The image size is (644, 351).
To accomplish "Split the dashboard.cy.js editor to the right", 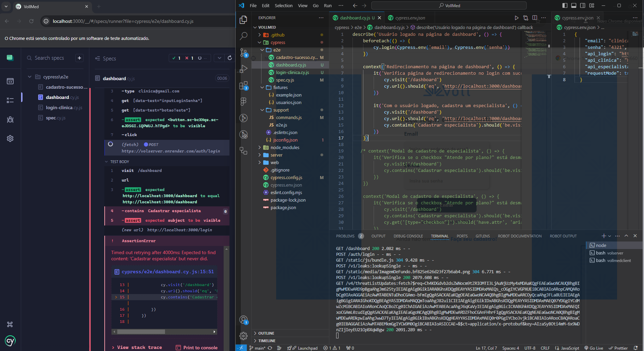I will (535, 18).
